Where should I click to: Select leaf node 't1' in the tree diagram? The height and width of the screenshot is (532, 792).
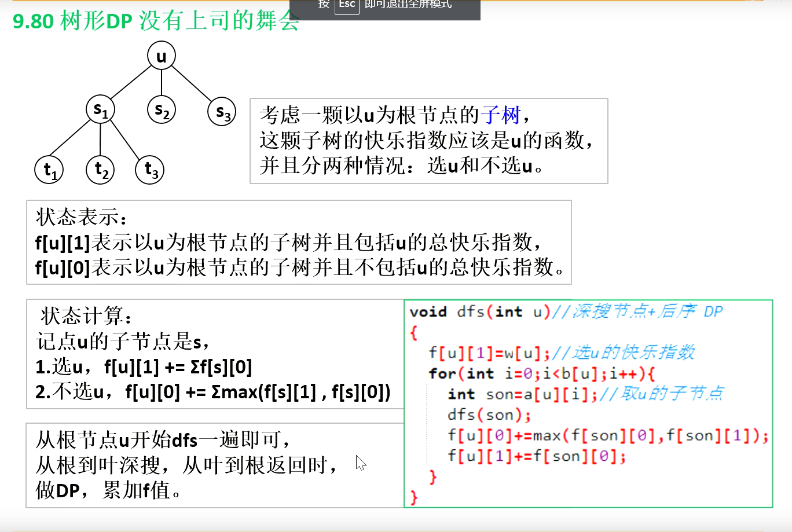(49, 170)
